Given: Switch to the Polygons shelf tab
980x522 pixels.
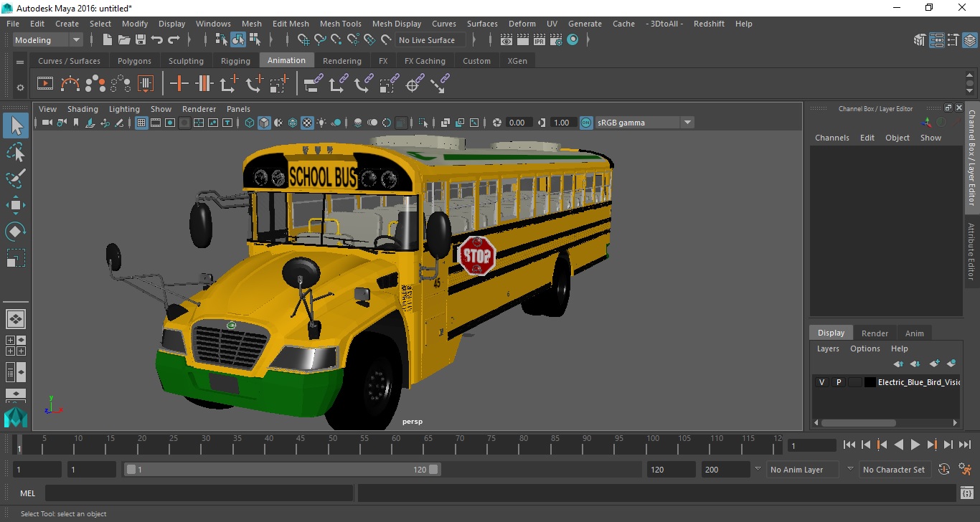Looking at the screenshot, I should click(x=134, y=61).
